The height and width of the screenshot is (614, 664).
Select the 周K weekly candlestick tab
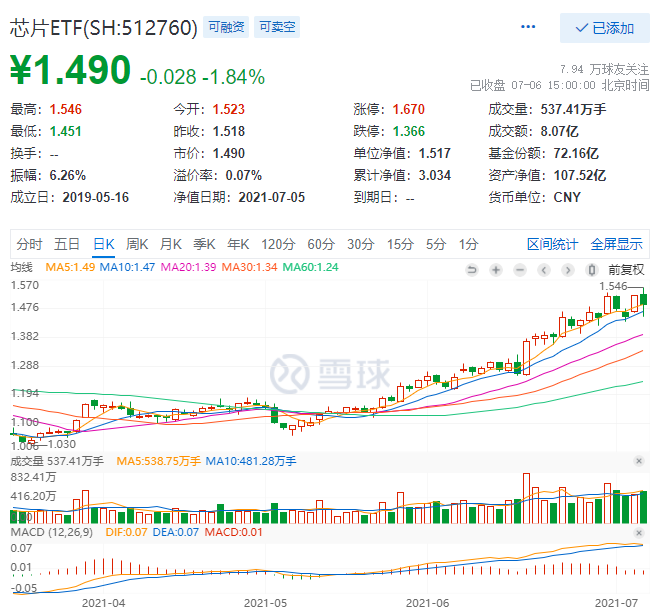pos(137,244)
